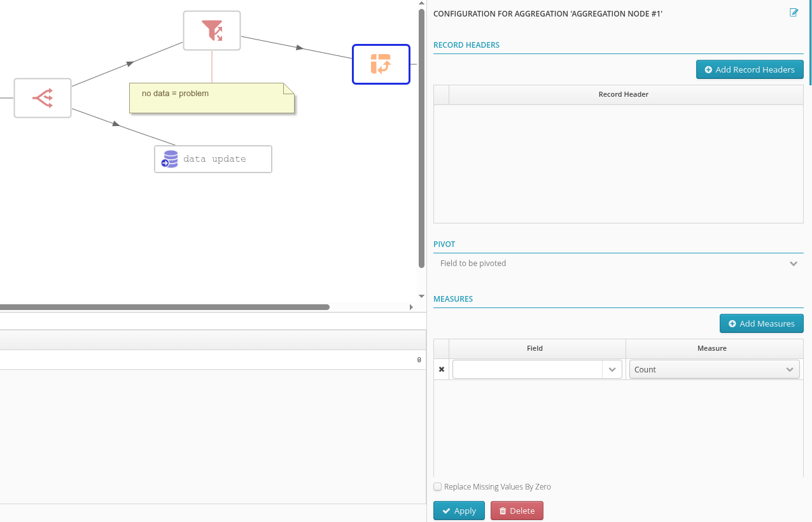The height and width of the screenshot is (522, 812).
Task: Click the Record Header column heading
Action: [624, 94]
